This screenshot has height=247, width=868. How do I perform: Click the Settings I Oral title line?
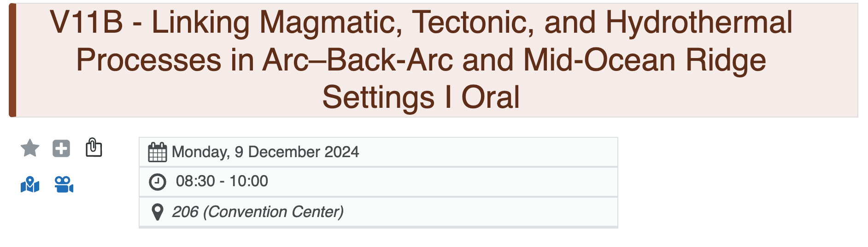click(421, 97)
